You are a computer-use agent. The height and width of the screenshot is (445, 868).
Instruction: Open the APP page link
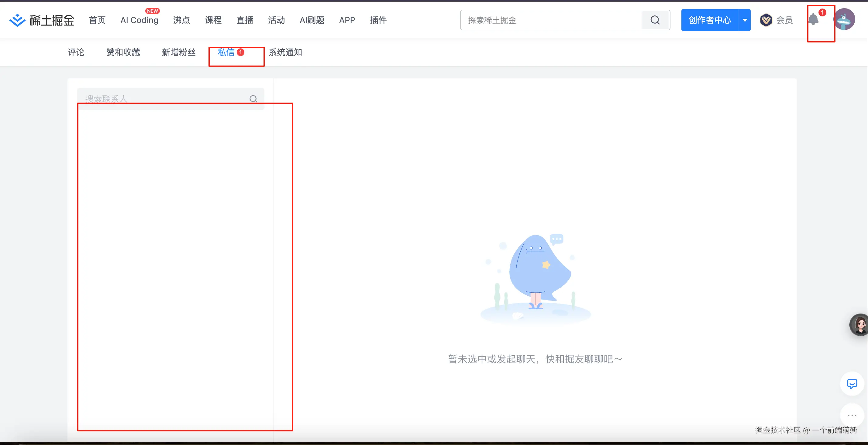347,20
